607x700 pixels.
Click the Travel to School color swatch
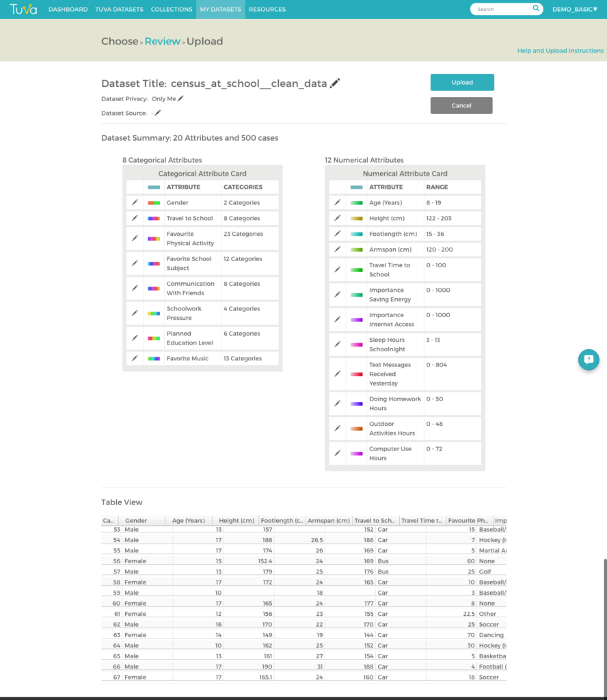coord(154,218)
